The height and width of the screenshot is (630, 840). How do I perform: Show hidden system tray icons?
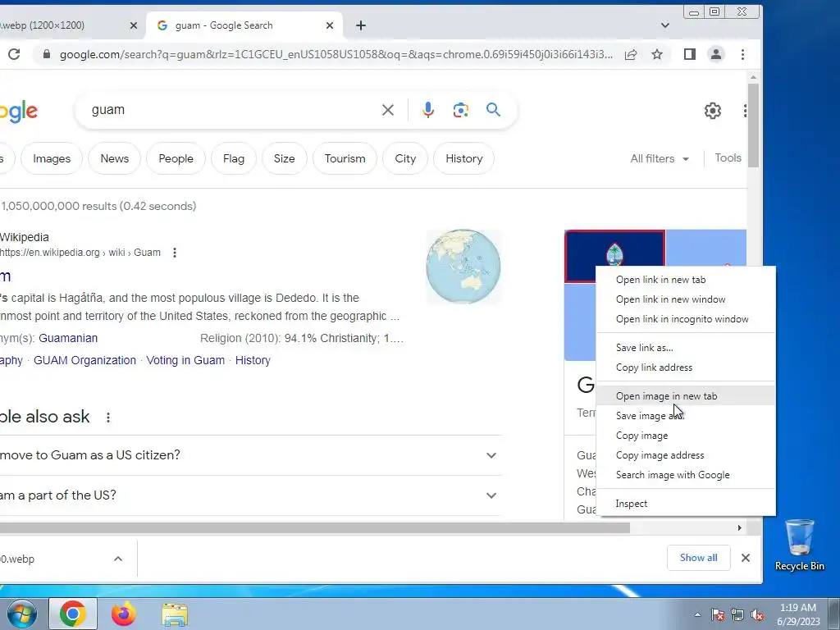click(697, 615)
